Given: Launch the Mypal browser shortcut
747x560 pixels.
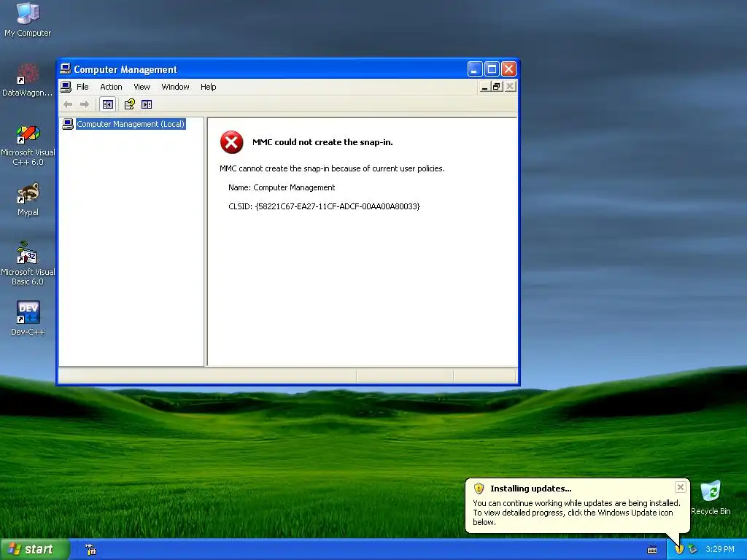Looking at the screenshot, I should [x=28, y=200].
